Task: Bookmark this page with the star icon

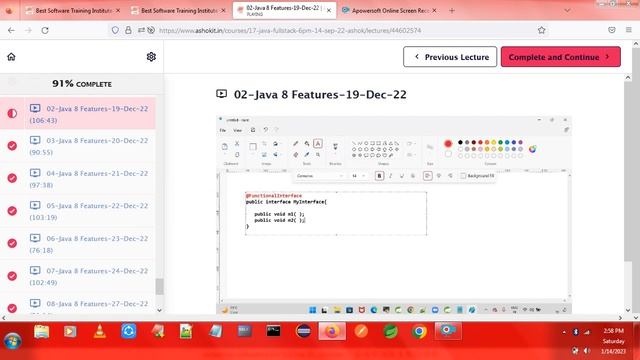Action: 542,30
